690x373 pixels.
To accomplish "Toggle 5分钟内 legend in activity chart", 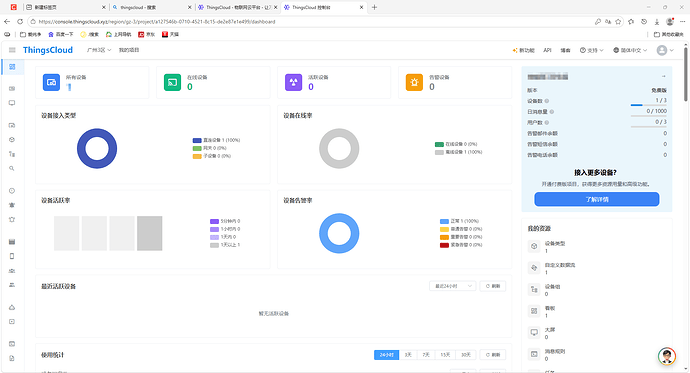I will [x=225, y=221].
